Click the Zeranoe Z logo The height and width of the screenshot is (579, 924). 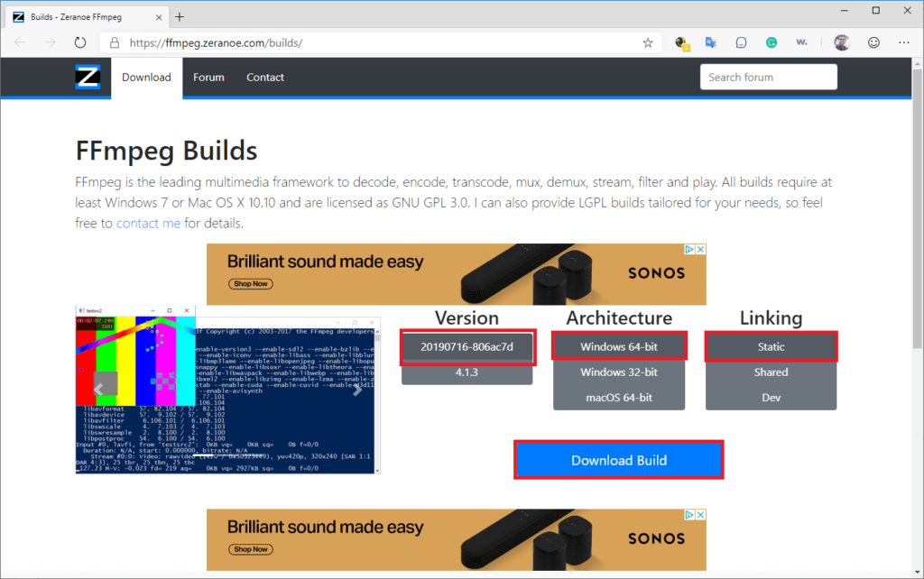coord(88,78)
